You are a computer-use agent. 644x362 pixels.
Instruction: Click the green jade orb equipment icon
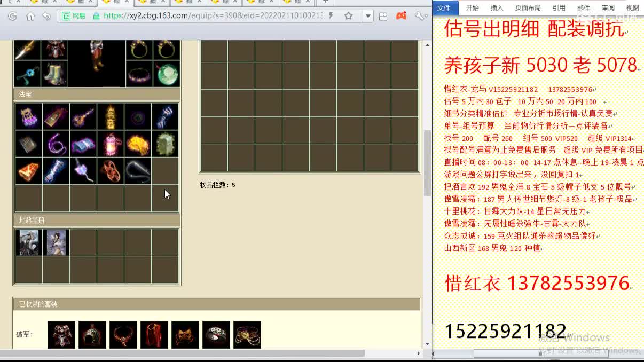tap(167, 74)
